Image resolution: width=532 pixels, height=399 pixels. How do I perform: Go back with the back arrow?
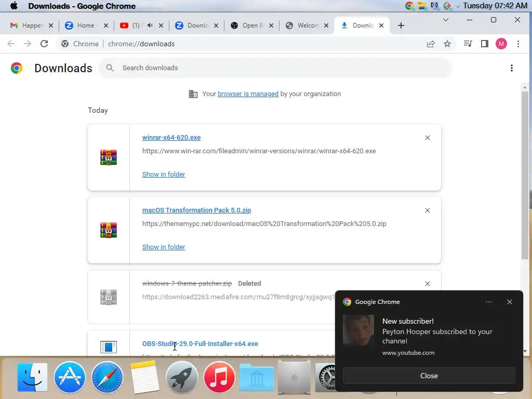click(11, 44)
